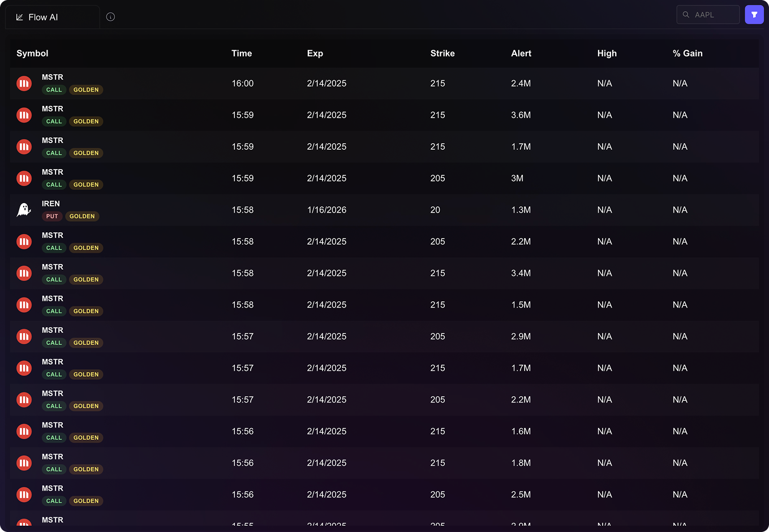Click the MSTR logo in the 2.9M alert row
The width and height of the screenshot is (769, 532).
24,337
